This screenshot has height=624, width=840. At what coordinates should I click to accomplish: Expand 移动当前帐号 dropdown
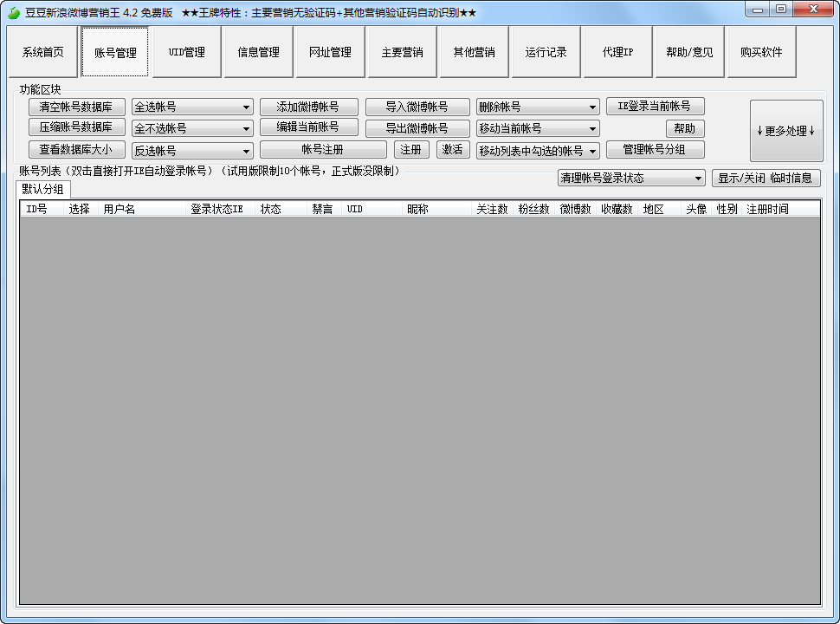tap(538, 128)
